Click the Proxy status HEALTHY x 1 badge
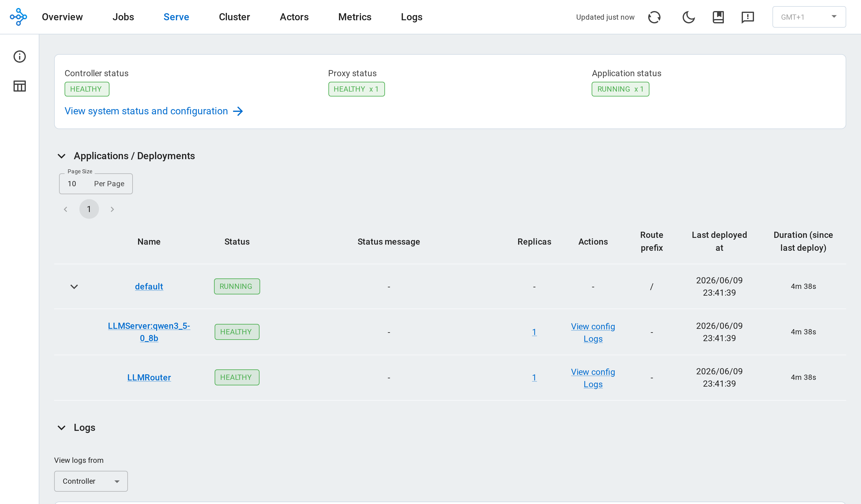This screenshot has width=861, height=504. [356, 89]
